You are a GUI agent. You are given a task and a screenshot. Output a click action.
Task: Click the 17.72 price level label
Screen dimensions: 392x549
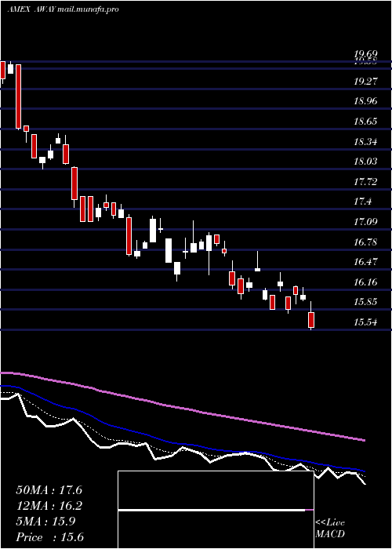tap(365, 182)
